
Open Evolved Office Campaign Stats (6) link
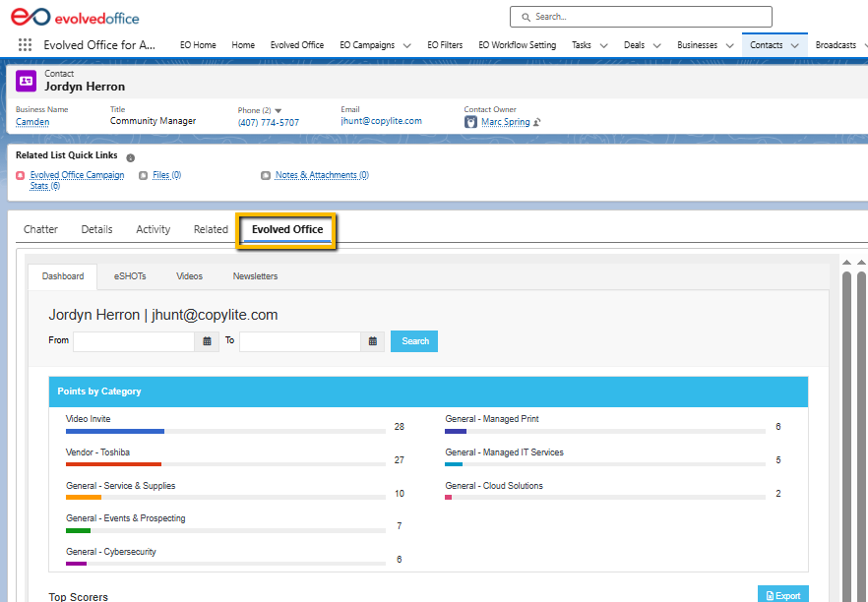(77, 180)
